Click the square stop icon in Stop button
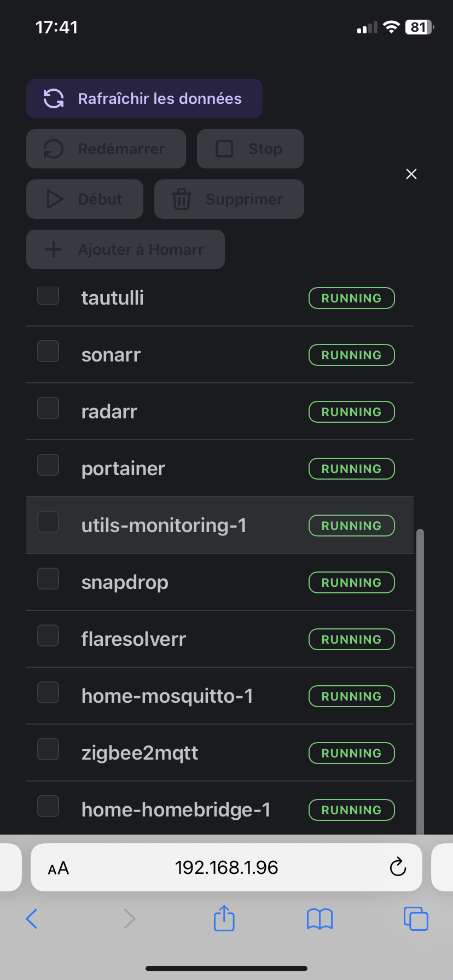453x980 pixels. [225, 149]
